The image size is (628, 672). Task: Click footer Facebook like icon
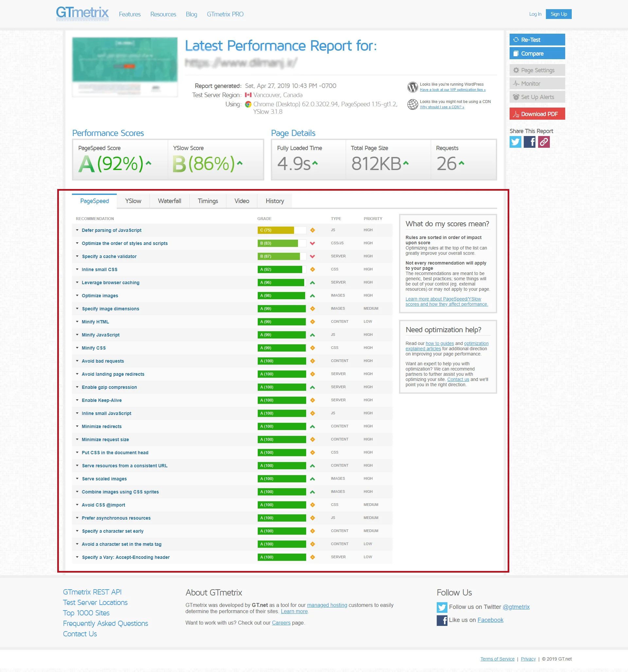[x=441, y=620]
